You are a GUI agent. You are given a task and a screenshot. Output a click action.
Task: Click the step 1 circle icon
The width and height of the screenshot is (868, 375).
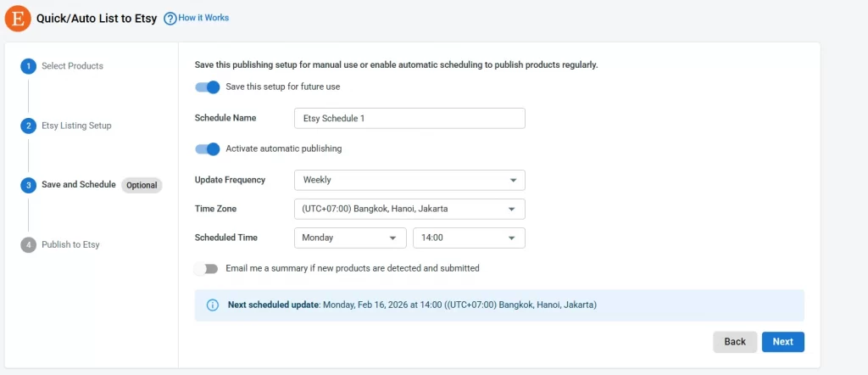coord(28,66)
